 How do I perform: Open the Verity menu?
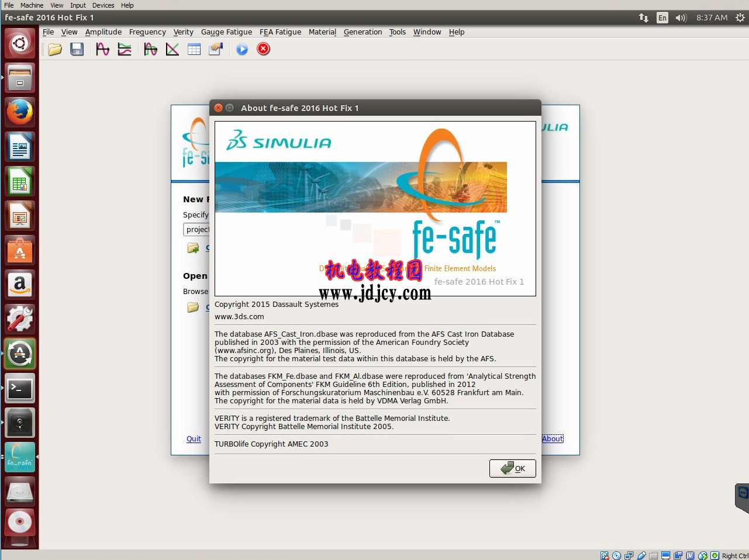point(183,32)
